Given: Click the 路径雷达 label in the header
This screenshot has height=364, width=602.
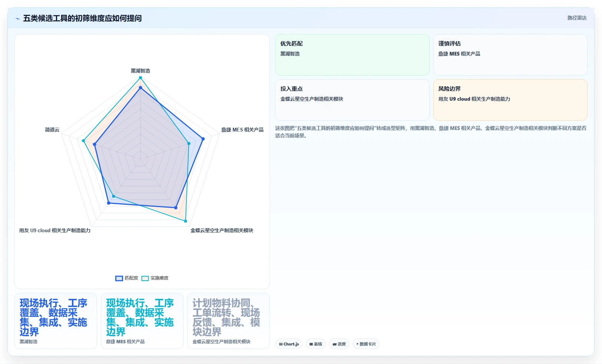Looking at the screenshot, I should click(577, 18).
